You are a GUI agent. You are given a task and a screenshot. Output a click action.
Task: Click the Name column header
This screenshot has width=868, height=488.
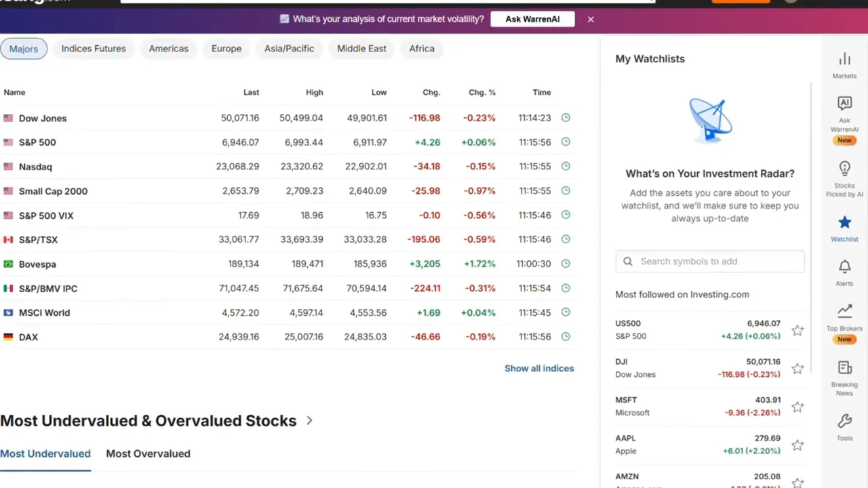click(14, 92)
